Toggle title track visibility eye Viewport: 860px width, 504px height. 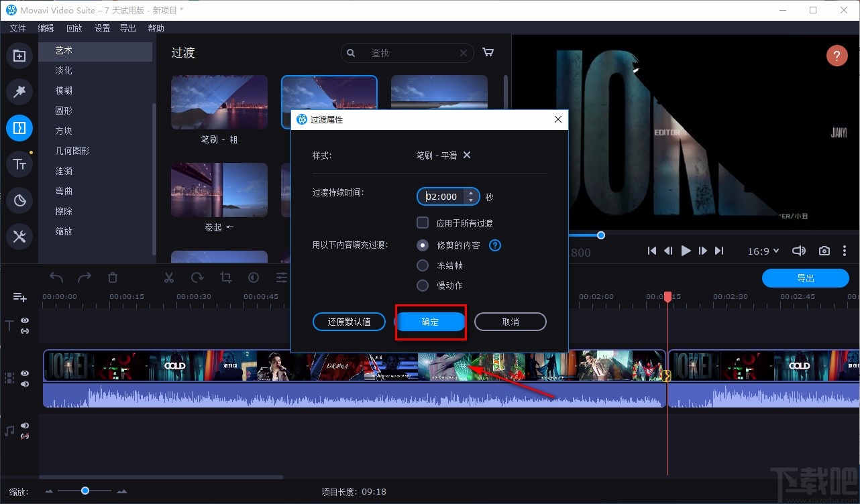[25, 321]
